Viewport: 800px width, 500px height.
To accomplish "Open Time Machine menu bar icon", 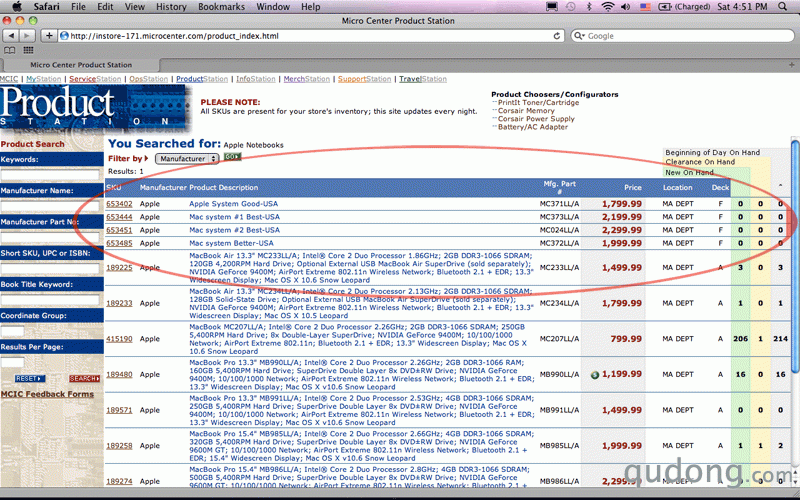I will click(x=570, y=7).
